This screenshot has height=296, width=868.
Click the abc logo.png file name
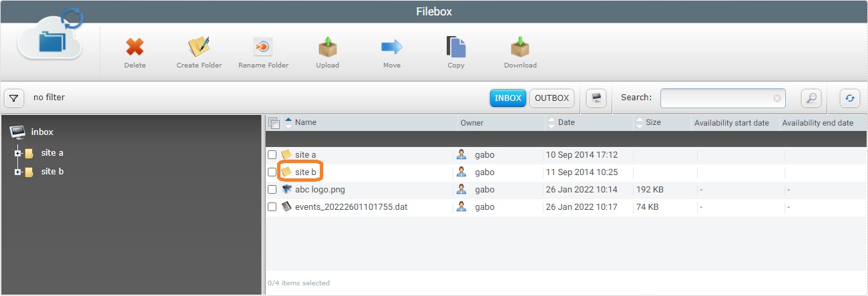pos(320,190)
